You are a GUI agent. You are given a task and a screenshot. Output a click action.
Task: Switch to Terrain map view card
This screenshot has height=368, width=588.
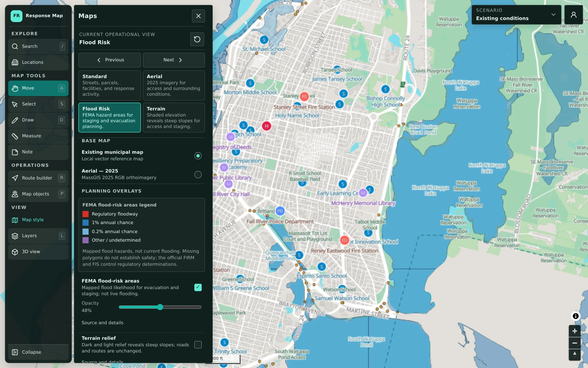[x=174, y=118]
